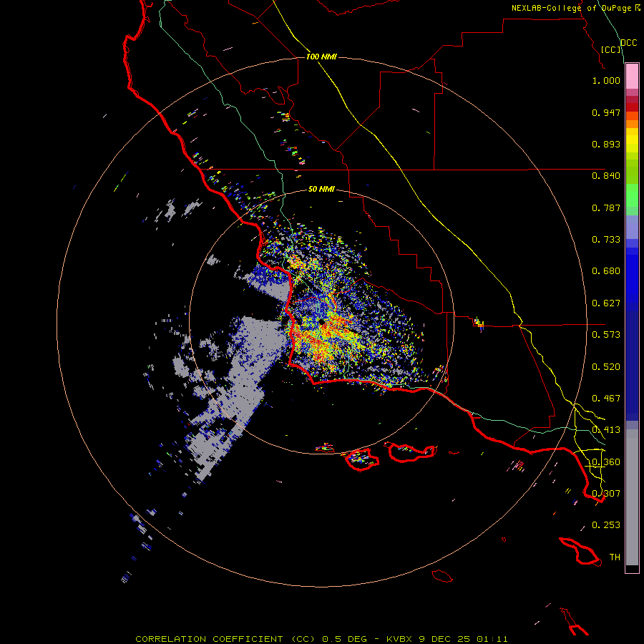The width and height of the screenshot is (644, 644).
Task: Select the 0.360 scale value
Action: point(606,462)
